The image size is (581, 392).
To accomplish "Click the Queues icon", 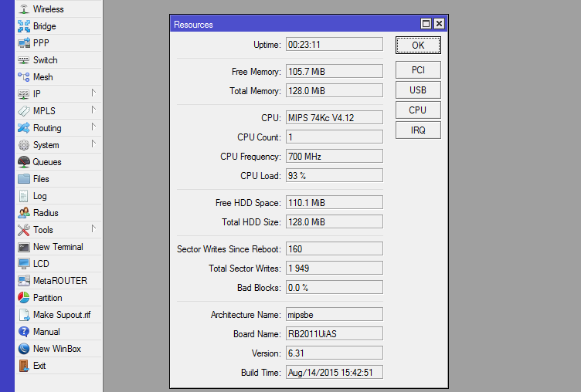I will (x=24, y=162).
